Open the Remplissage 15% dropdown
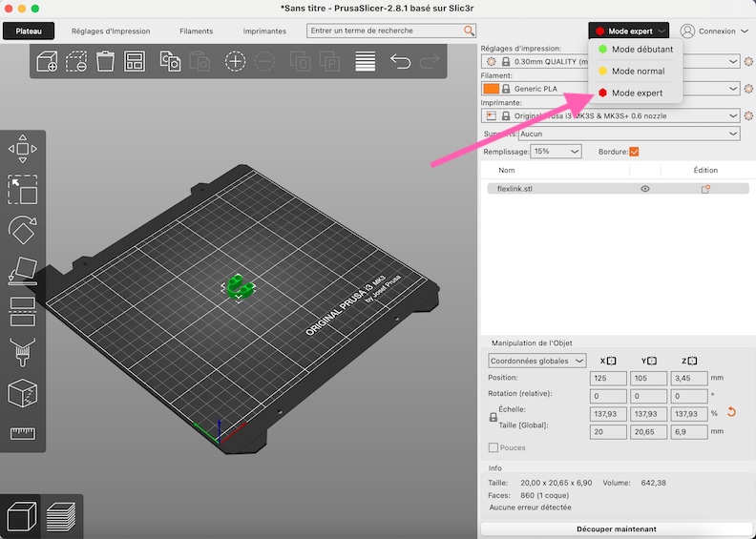The image size is (756, 539). [x=556, y=152]
